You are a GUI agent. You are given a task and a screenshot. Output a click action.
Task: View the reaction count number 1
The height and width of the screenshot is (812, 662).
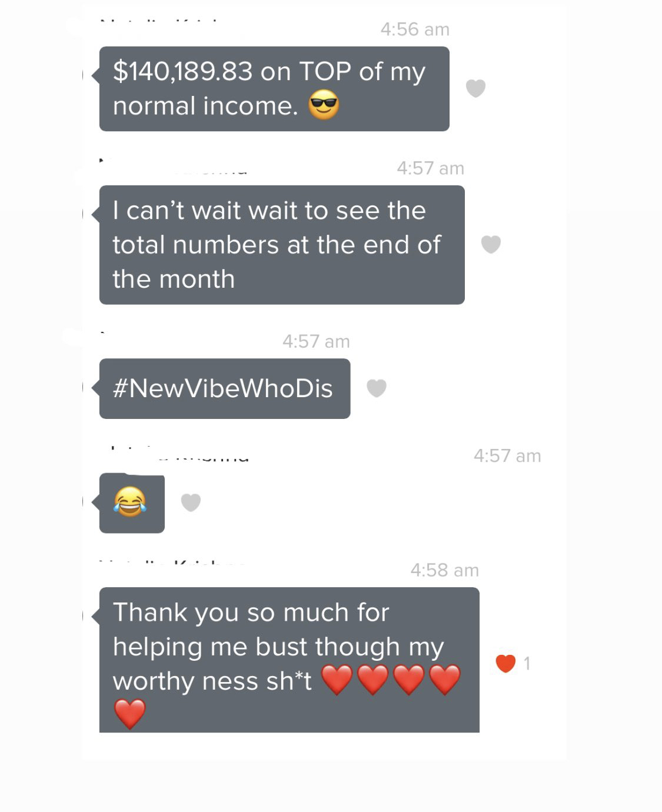(527, 664)
